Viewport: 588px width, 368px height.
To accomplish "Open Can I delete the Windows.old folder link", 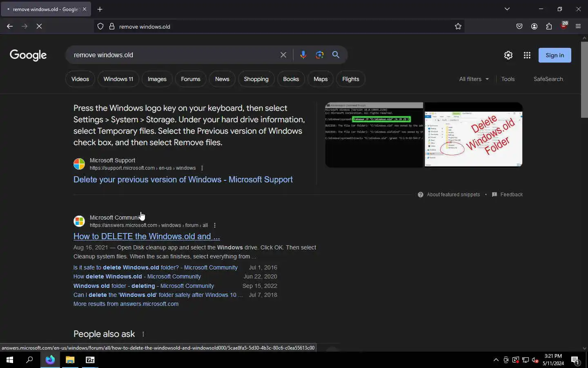I will coord(158,295).
